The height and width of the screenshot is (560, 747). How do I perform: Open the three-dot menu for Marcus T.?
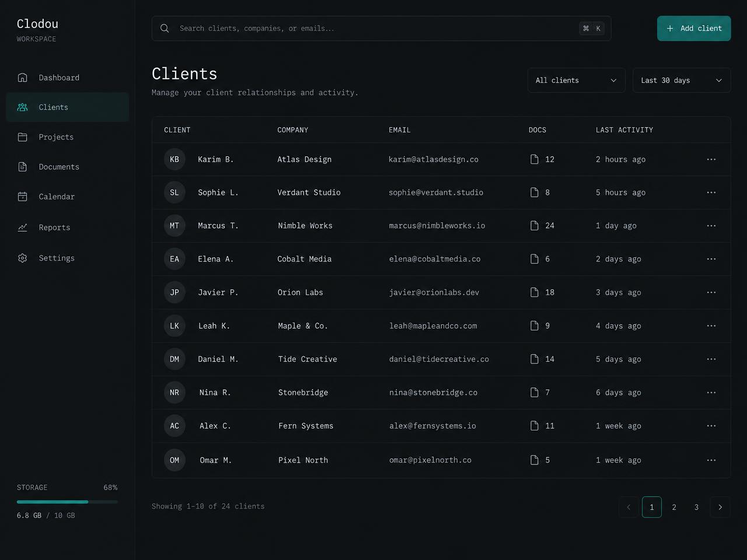(x=711, y=226)
